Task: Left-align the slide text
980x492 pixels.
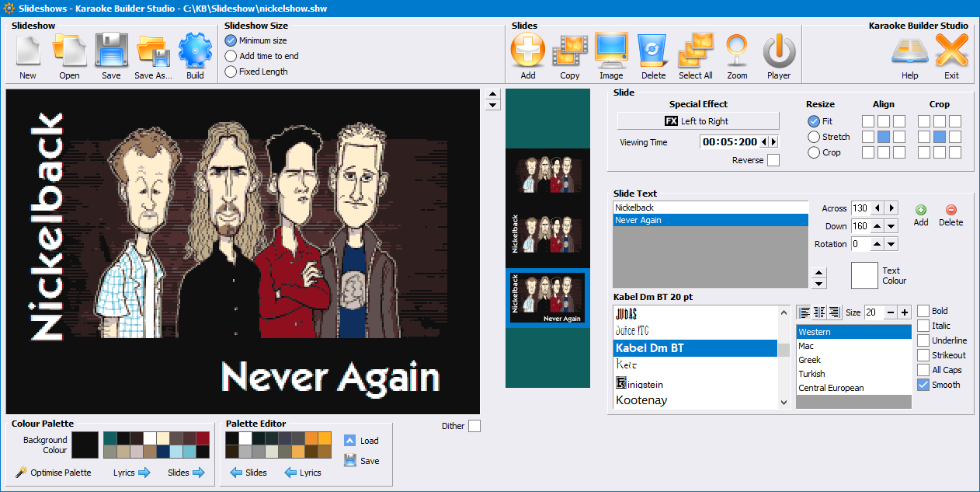Action: click(x=805, y=312)
